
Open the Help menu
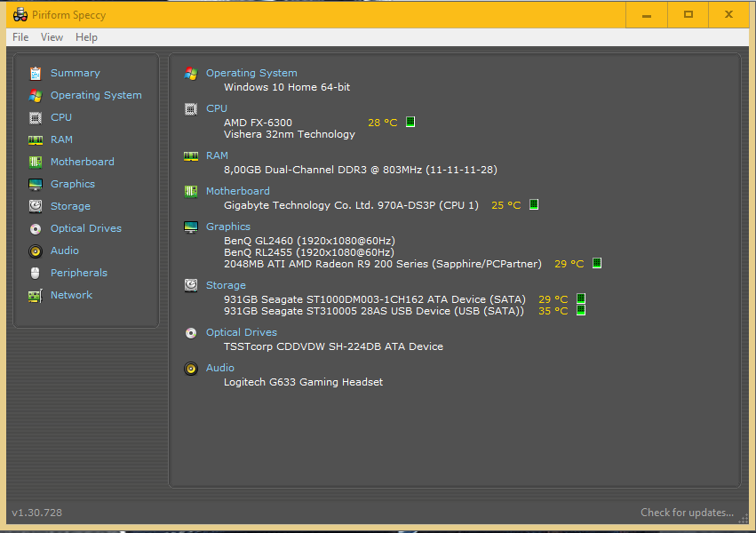click(x=86, y=37)
